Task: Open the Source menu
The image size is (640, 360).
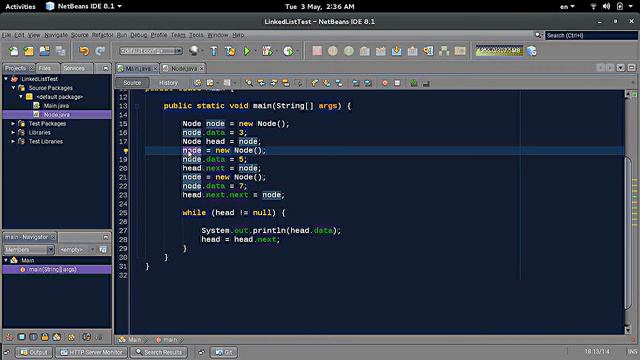Action: (x=80, y=35)
